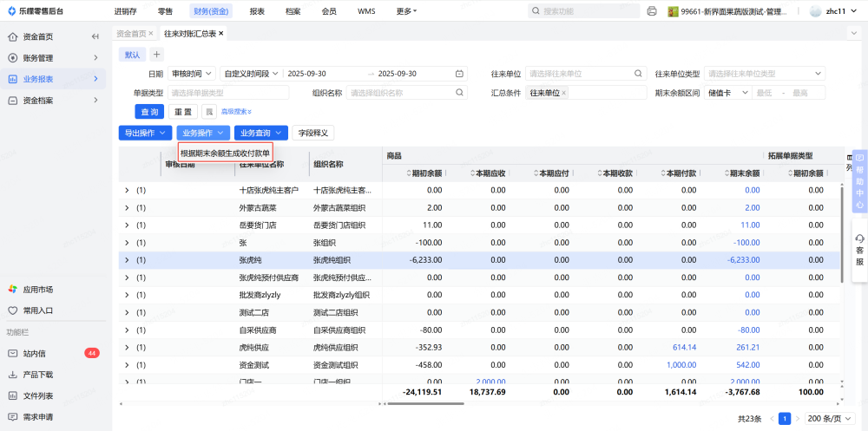
Task: Click the calendar icon in date range
Action: (458, 74)
